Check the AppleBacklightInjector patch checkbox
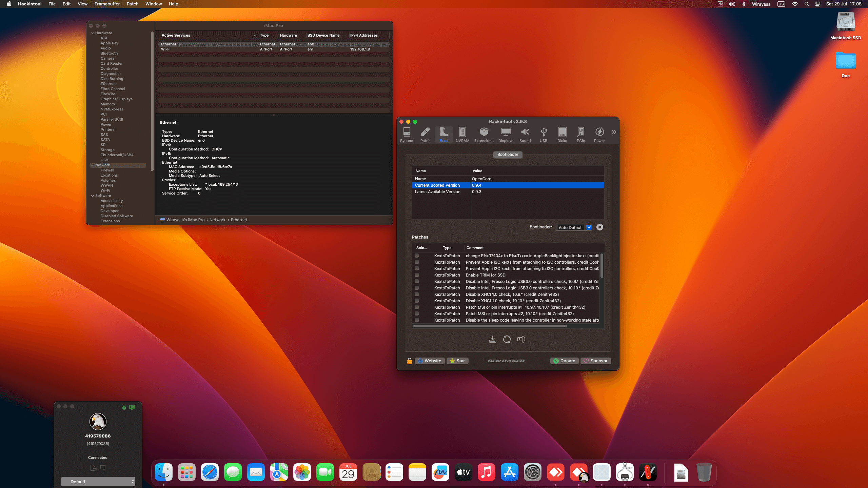The image size is (868, 488). 417,256
